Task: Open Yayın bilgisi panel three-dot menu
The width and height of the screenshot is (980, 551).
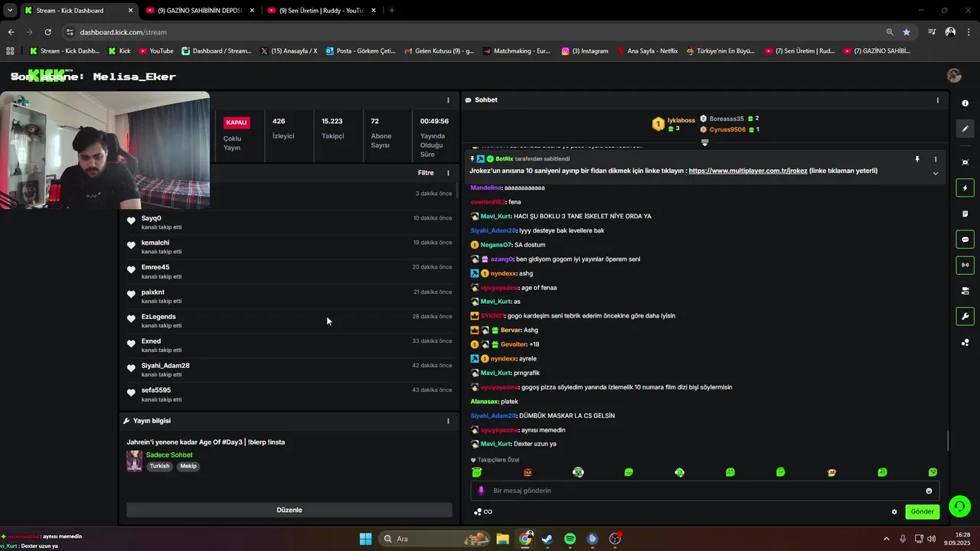Action: click(x=448, y=421)
